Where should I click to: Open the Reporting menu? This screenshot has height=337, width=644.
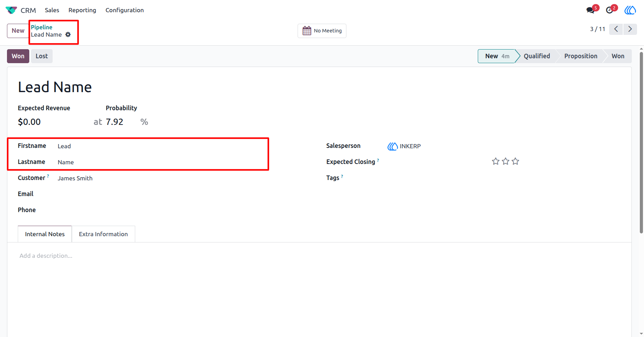click(82, 10)
